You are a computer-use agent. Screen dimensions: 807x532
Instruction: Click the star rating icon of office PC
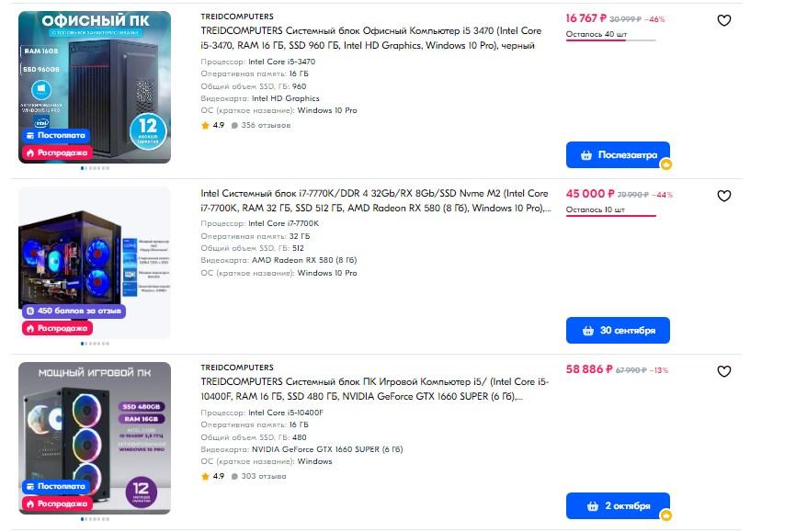205,125
